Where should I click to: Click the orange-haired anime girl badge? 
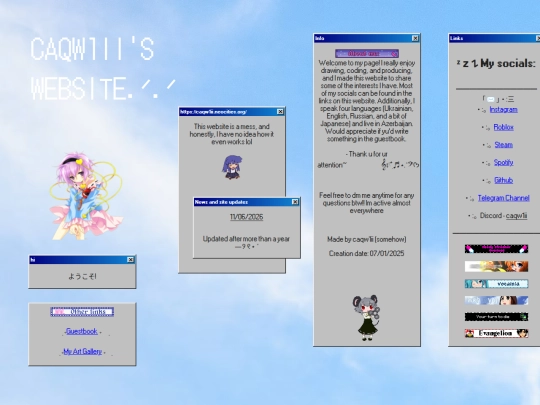point(496,266)
